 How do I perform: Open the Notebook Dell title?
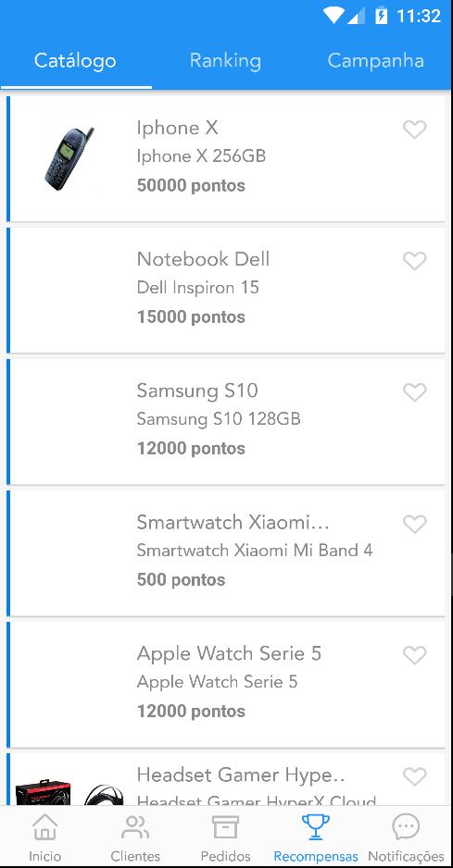click(203, 259)
